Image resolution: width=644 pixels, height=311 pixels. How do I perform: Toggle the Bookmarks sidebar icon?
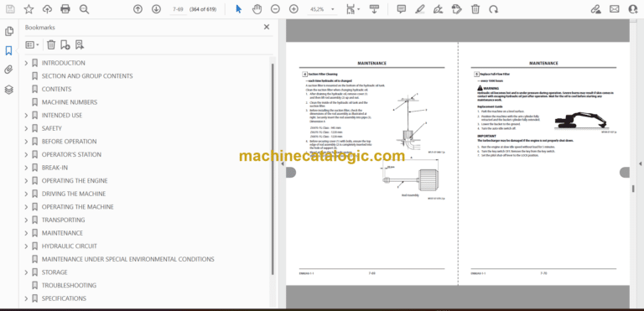coord(8,51)
